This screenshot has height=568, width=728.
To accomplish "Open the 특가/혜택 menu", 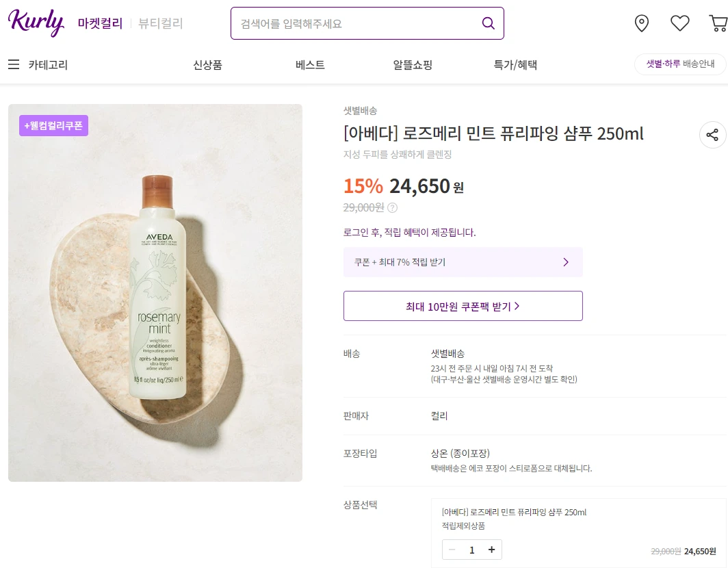I will pyautogui.click(x=515, y=64).
